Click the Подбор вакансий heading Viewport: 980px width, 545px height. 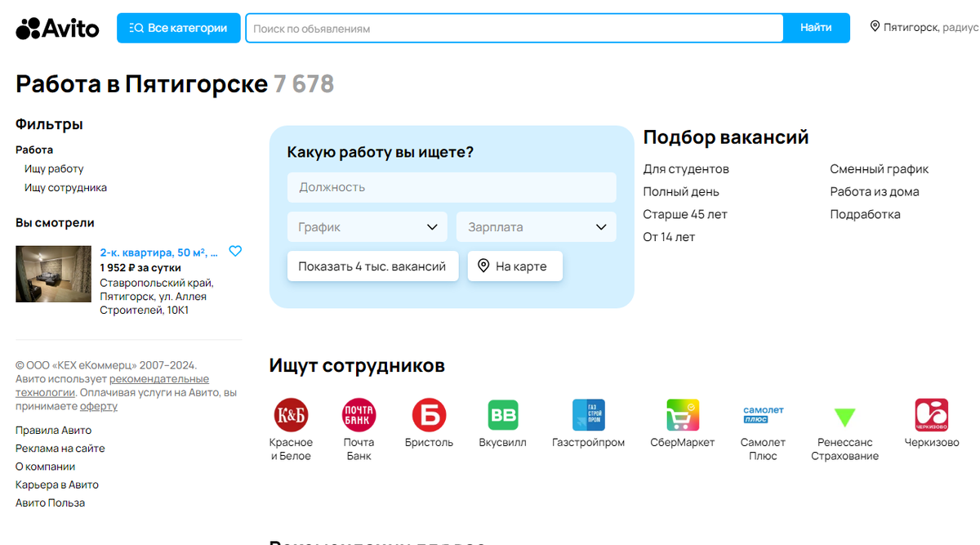coord(726,137)
